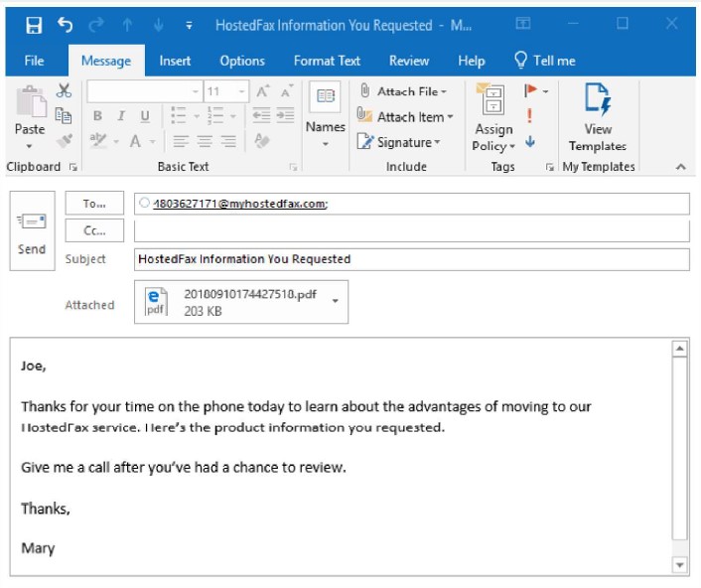Click the Paste clipboard icon
This screenshot has width=701, height=588.
click(31, 102)
